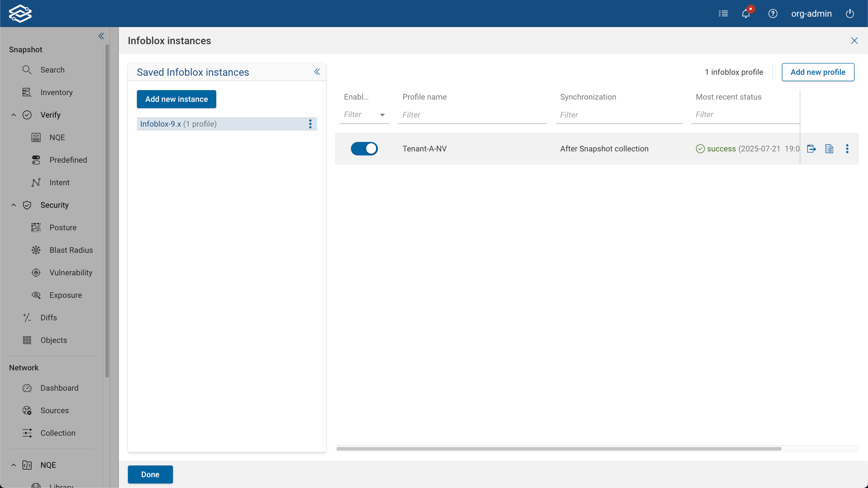Screen dimensions: 868x488
Task: Select the Blast Radius security tool
Action: point(71,250)
